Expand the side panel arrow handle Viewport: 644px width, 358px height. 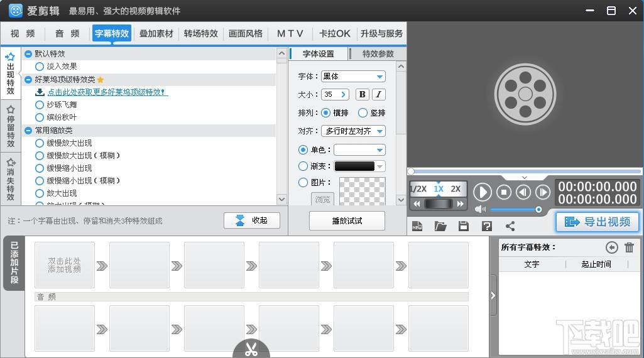493,296
